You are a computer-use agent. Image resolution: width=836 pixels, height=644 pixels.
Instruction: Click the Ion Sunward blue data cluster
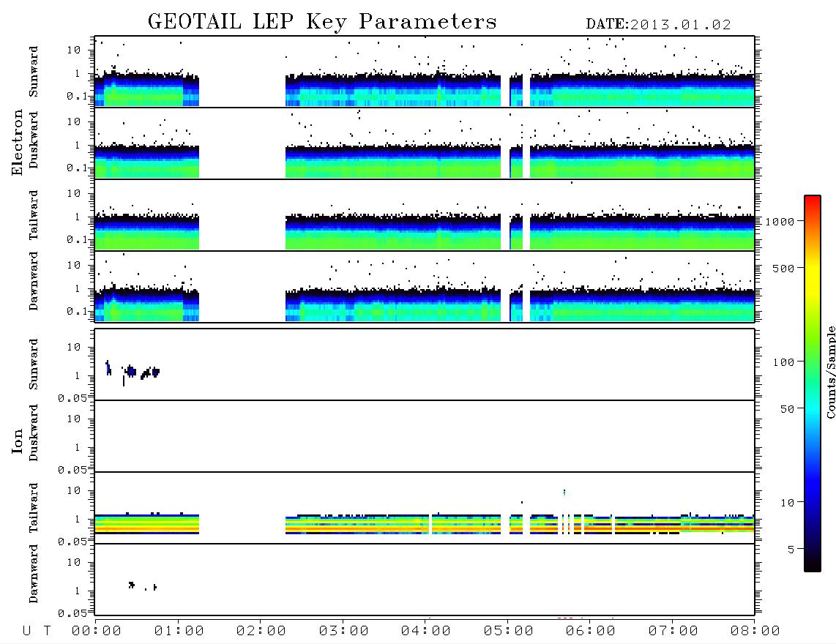pyautogui.click(x=133, y=371)
